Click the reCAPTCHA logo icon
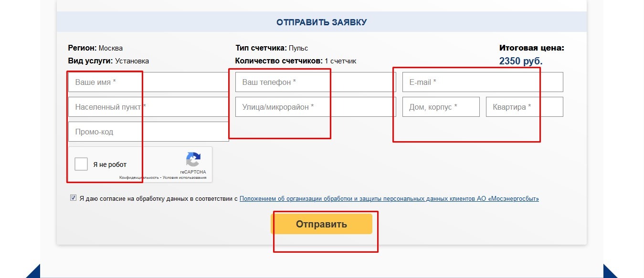Screen dimensions: 644x278 [x=193, y=160]
